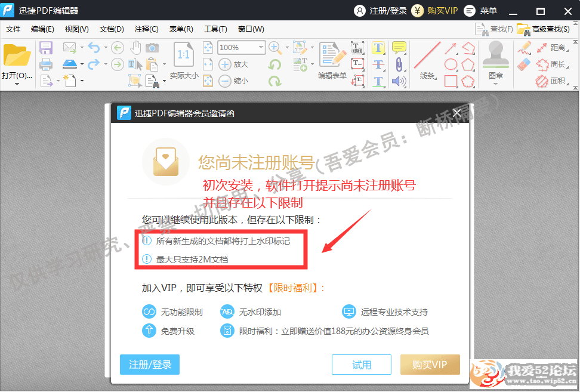The width and height of the screenshot is (580, 392).
Task: Open the 编辑(E) menu
Action: pyautogui.click(x=42, y=29)
